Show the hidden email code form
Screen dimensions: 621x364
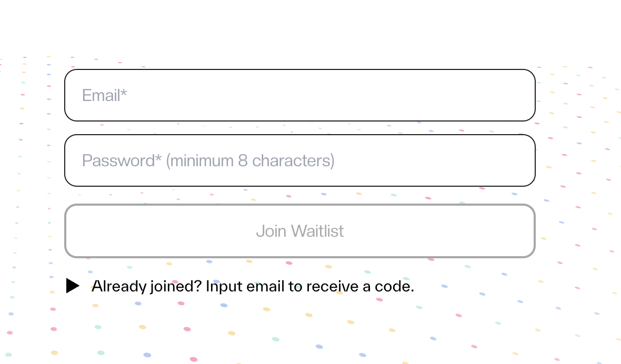[240, 286]
